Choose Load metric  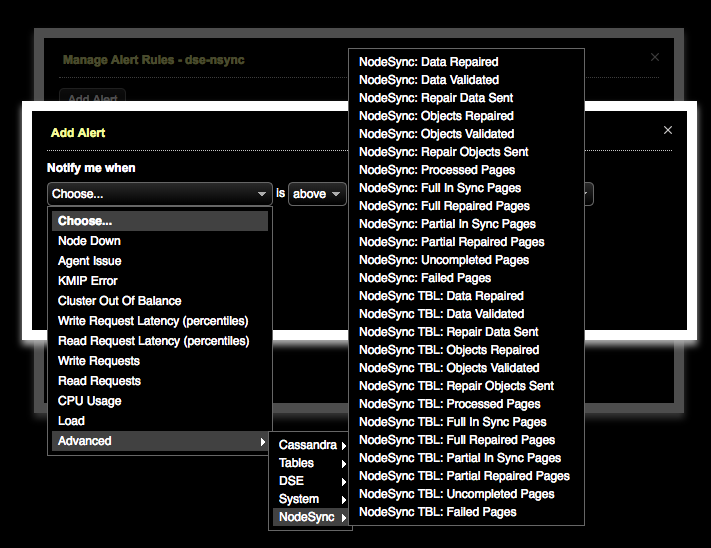160,421
